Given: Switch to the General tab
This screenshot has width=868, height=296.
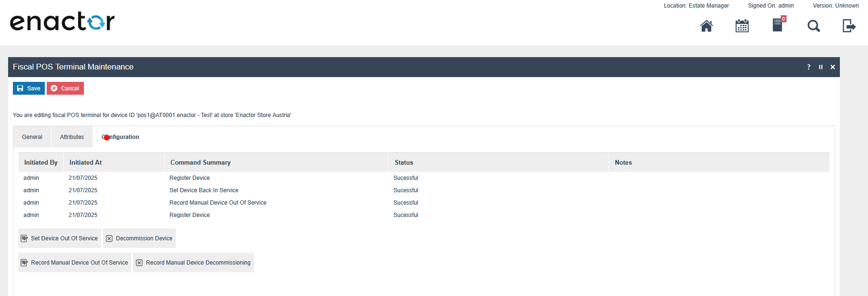Looking at the screenshot, I should (32, 137).
